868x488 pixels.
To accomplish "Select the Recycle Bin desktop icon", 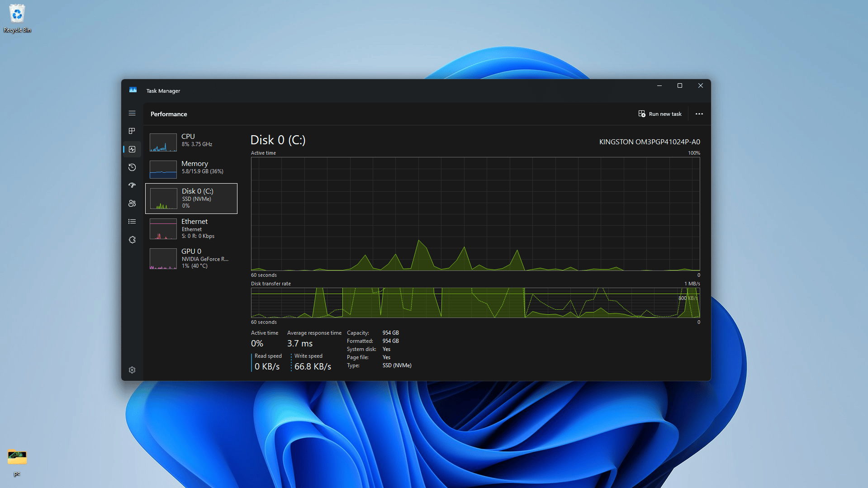I will coord(17,19).
